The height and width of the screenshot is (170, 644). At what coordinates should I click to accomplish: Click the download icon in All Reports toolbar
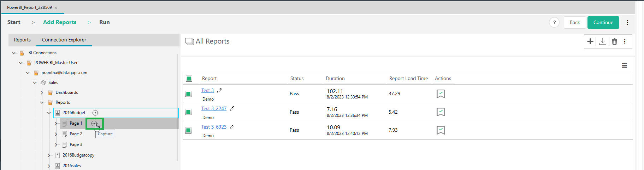[603, 41]
